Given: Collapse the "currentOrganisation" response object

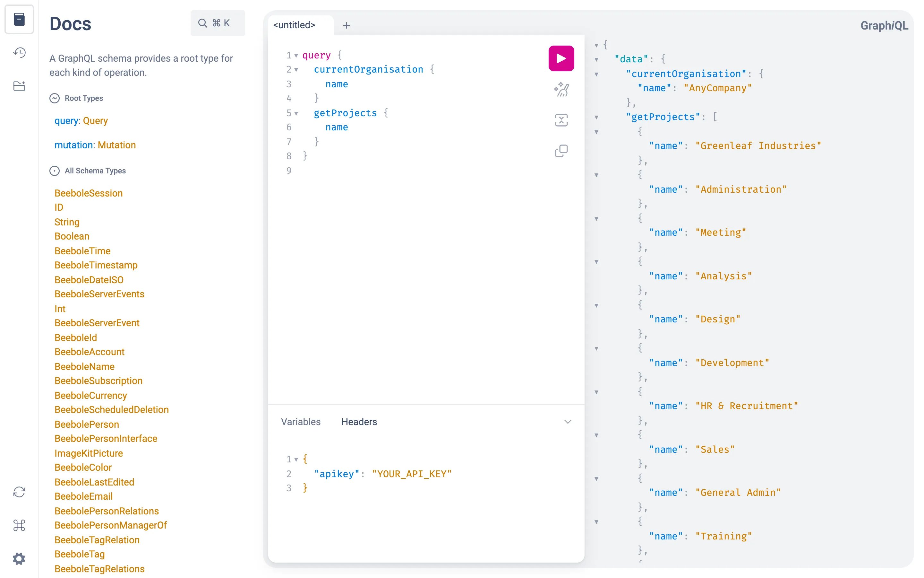Looking at the screenshot, I should [x=596, y=74].
